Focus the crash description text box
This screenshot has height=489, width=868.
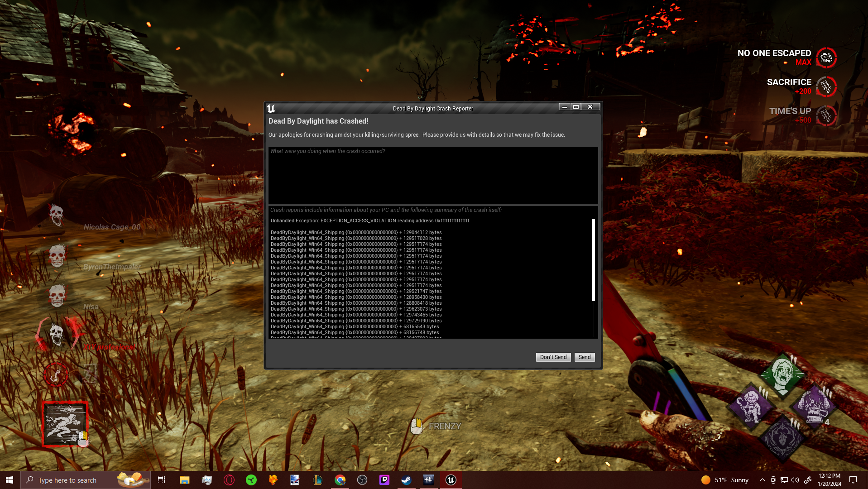point(433,175)
